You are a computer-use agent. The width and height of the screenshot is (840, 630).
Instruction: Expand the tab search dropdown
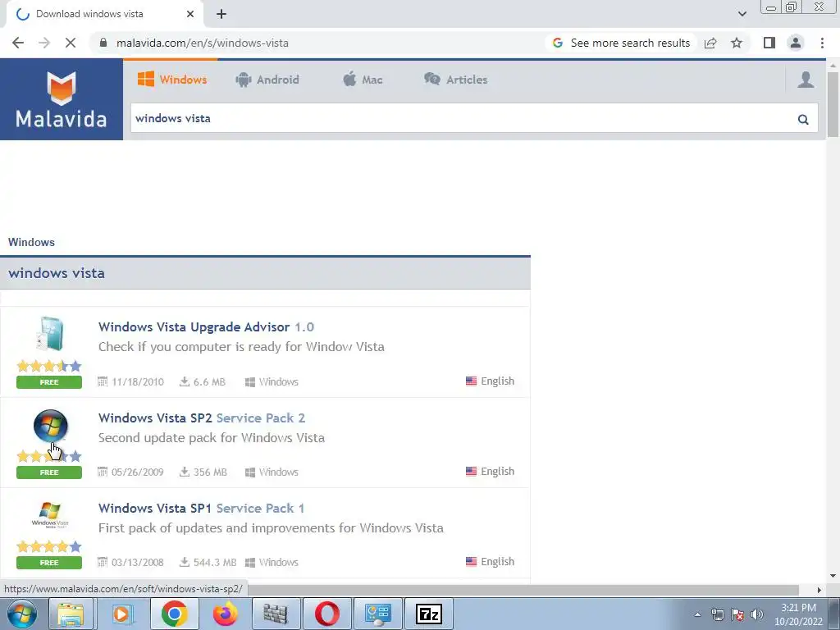coord(742,14)
